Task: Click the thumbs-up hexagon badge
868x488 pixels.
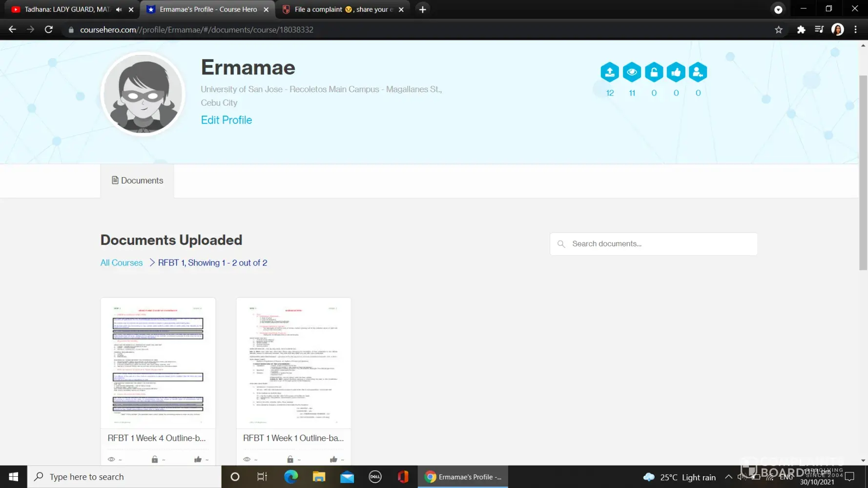Action: pyautogui.click(x=676, y=72)
